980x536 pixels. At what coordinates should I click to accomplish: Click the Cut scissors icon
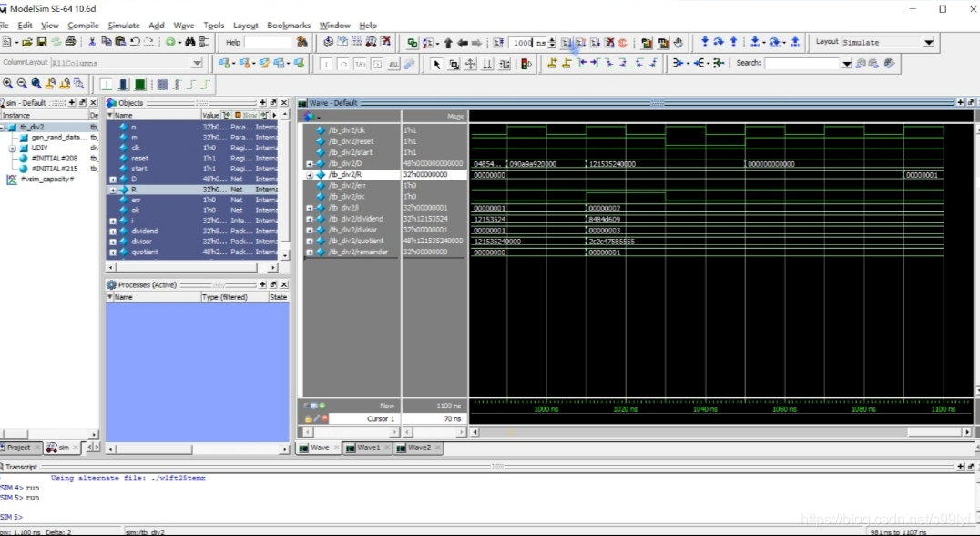92,42
